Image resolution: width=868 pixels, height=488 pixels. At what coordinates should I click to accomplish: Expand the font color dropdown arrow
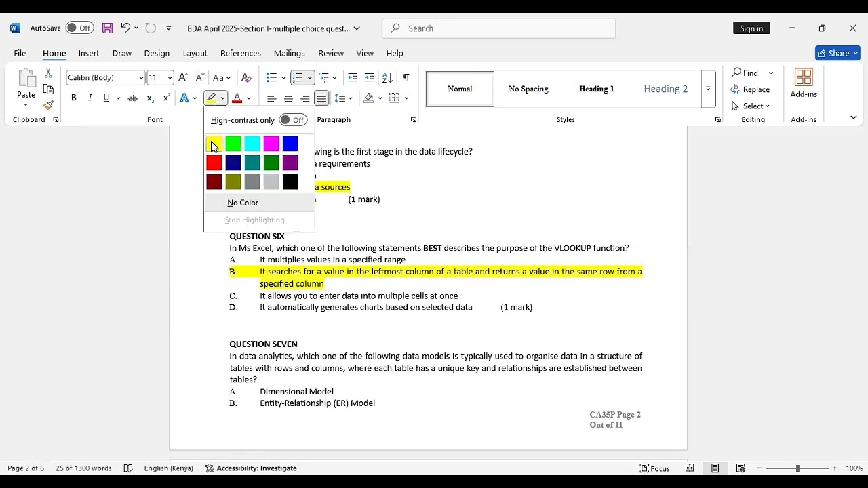pos(249,98)
